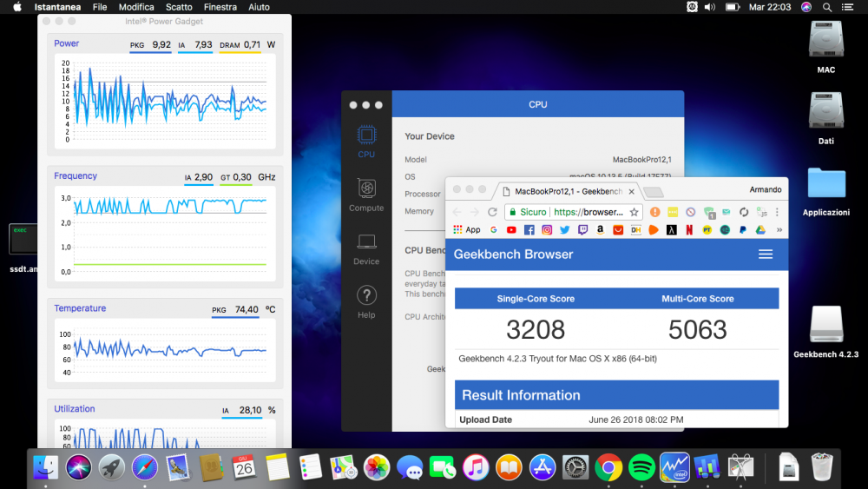Open the Twitch bookmark
This screenshot has height=489, width=868.
(582, 230)
